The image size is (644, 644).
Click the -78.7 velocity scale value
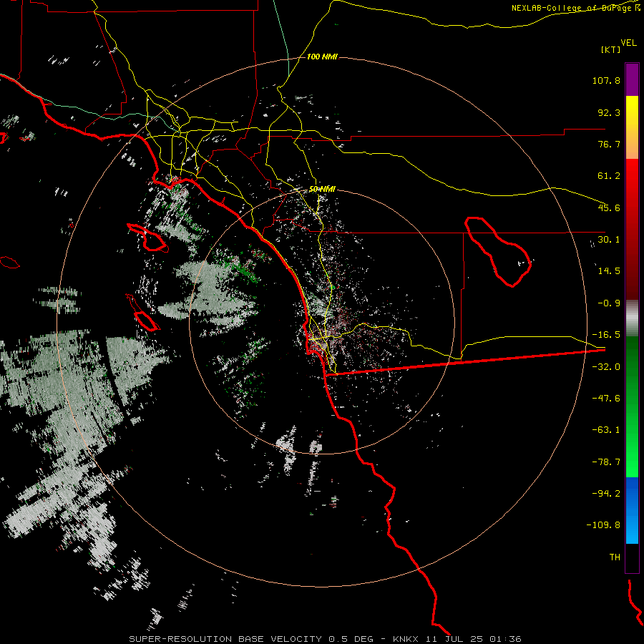tap(606, 462)
